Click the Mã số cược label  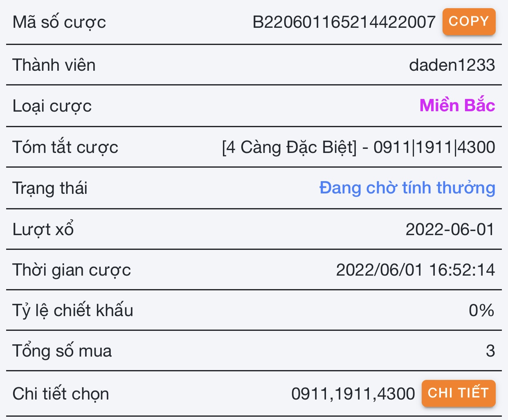[59, 22]
